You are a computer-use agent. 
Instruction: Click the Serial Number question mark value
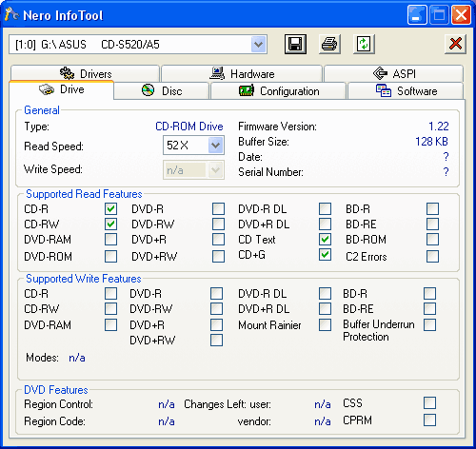(x=446, y=172)
